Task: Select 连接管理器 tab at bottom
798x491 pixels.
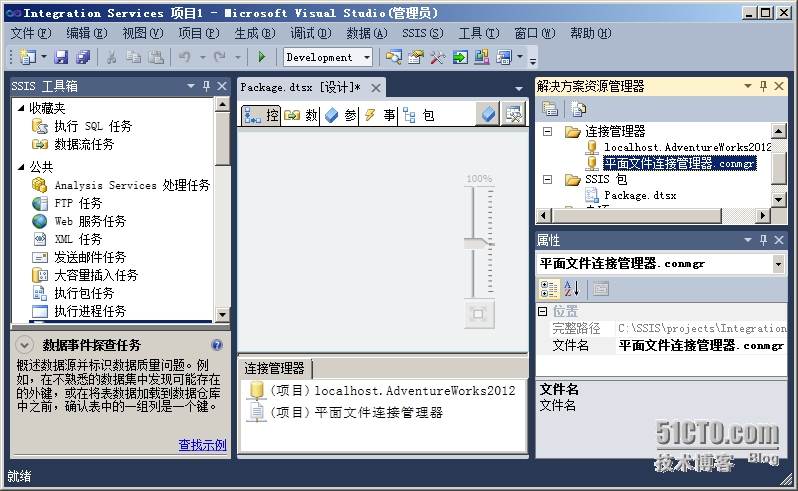Action: pyautogui.click(x=274, y=368)
